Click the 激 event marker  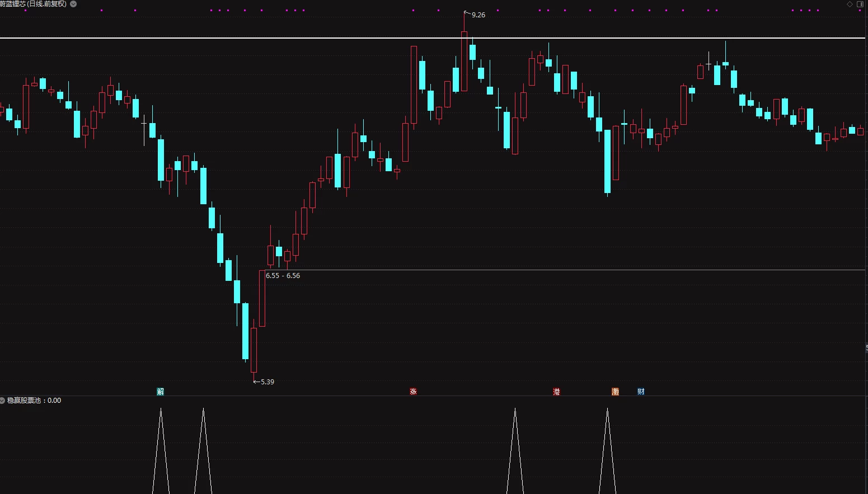(x=615, y=392)
